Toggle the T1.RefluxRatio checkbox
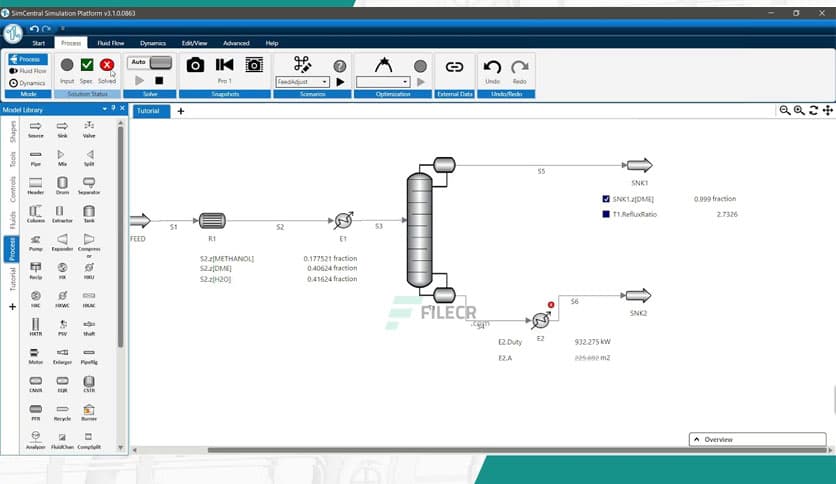836x484 pixels. [x=606, y=214]
